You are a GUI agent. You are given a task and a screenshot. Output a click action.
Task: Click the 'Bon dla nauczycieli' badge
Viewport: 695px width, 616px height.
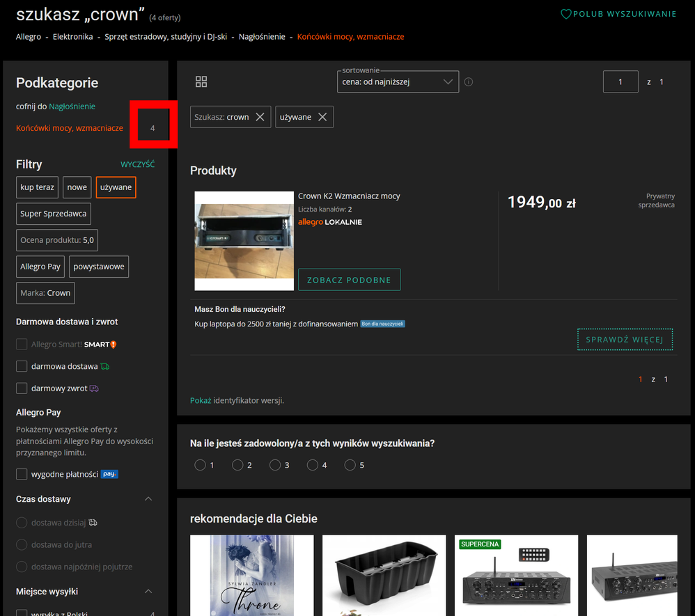[382, 324]
